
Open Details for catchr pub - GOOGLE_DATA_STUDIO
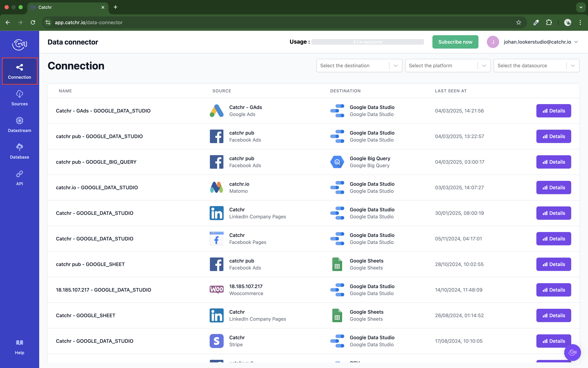554,136
